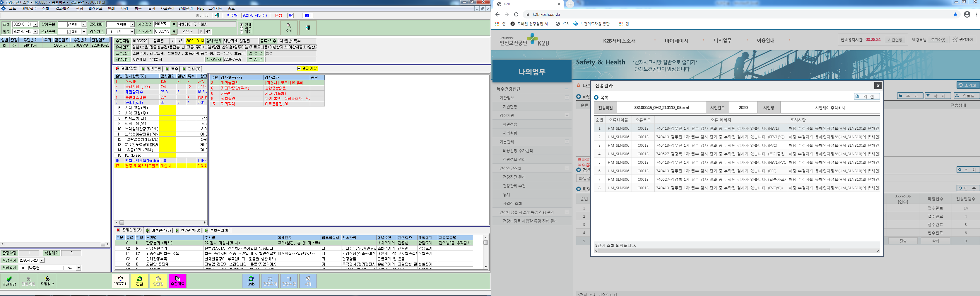Click the 조회 magnifier search button

(x=289, y=28)
